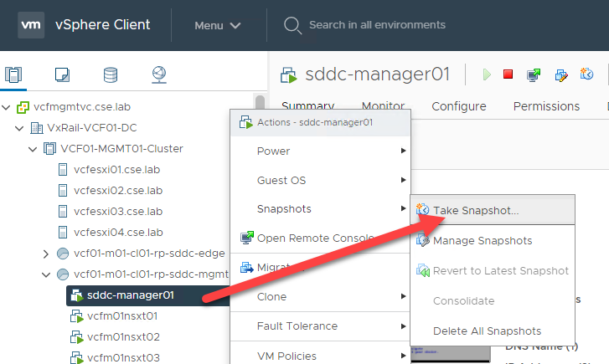Viewport: 609px width, 364px height.
Task: Collapse the VxRail-VCF01-DC datacenter node
Action: pyautogui.click(x=19, y=128)
